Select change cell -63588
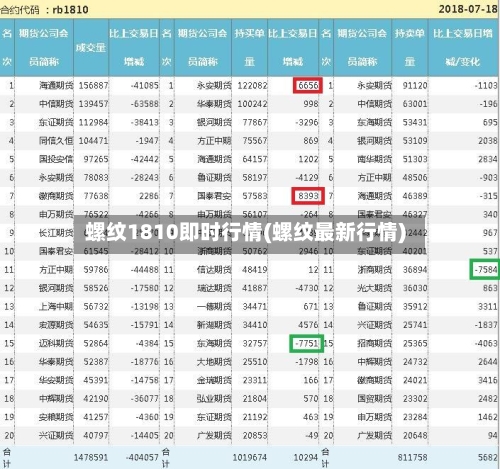Screen dimensions: 500x469 point(144,104)
